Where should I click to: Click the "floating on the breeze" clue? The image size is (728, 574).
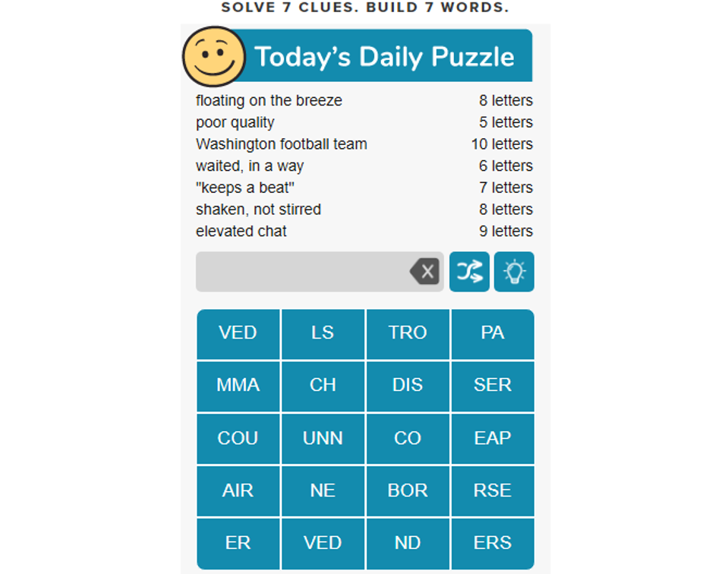coord(269,100)
